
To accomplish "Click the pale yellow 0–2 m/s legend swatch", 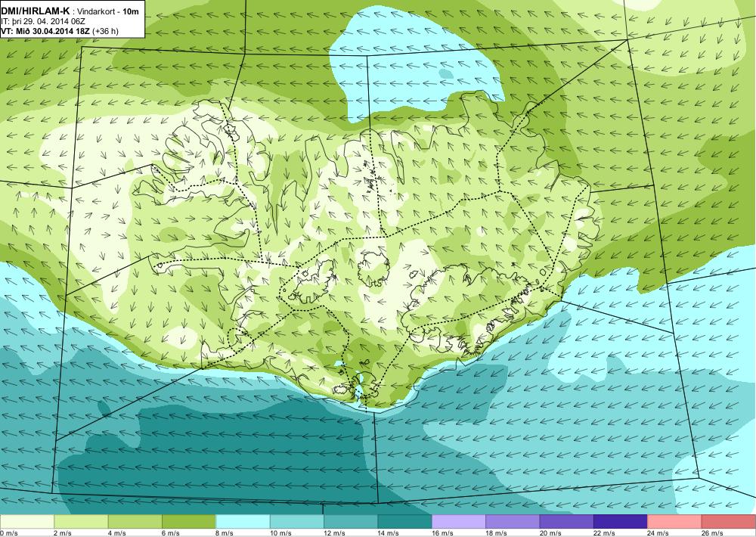I will point(27,522).
